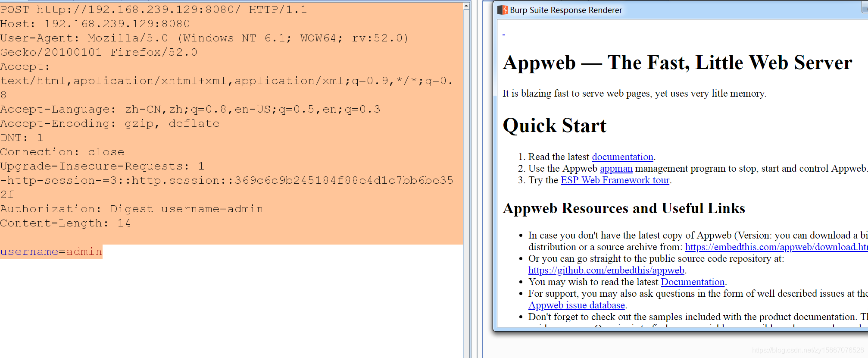This screenshot has width=868, height=358.
Task: Click the 'username=admin' request body line
Action: pos(51,251)
